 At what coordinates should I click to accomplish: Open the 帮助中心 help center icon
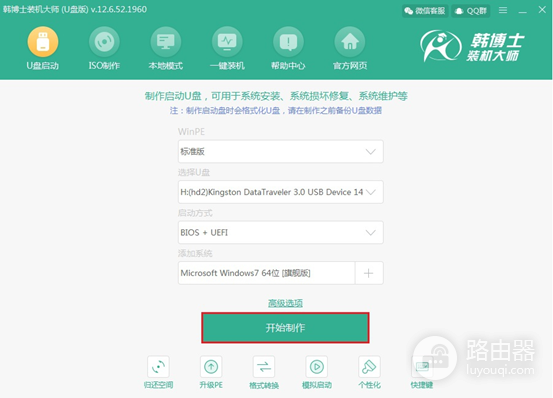(288, 42)
